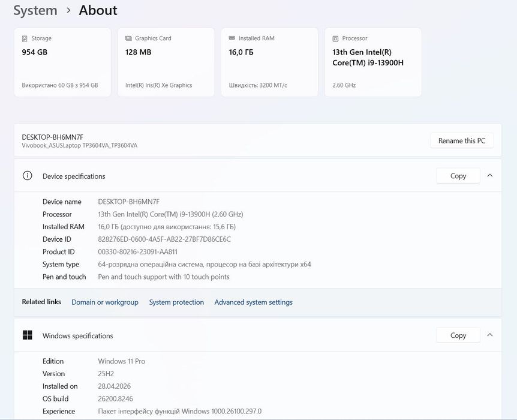This screenshot has width=517, height=420.
Task: Click the About page title
Action: pyautogui.click(x=98, y=11)
